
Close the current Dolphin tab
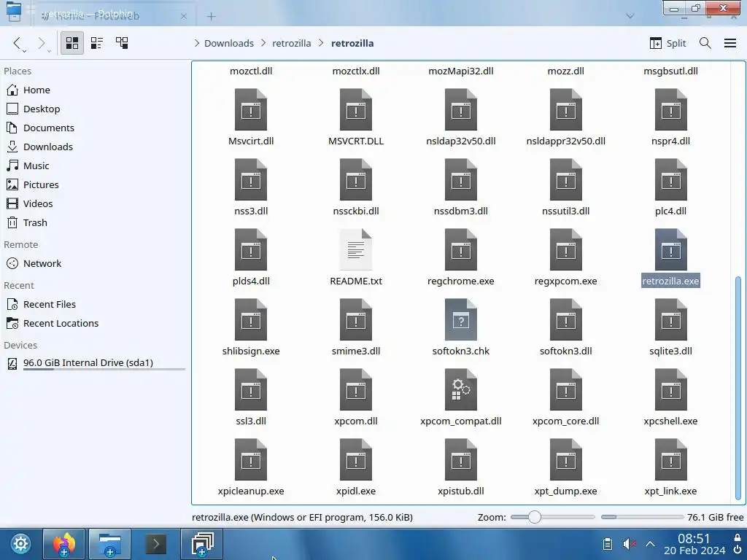coord(184,16)
